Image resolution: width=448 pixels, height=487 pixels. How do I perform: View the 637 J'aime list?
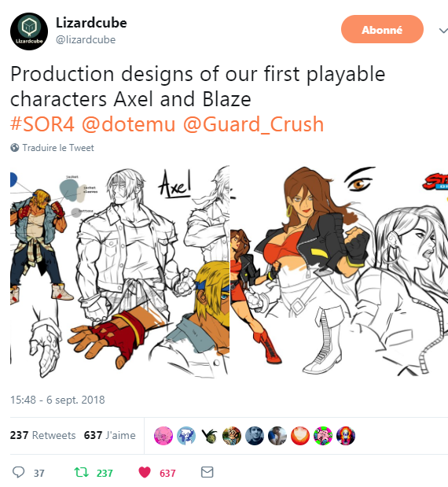point(110,435)
